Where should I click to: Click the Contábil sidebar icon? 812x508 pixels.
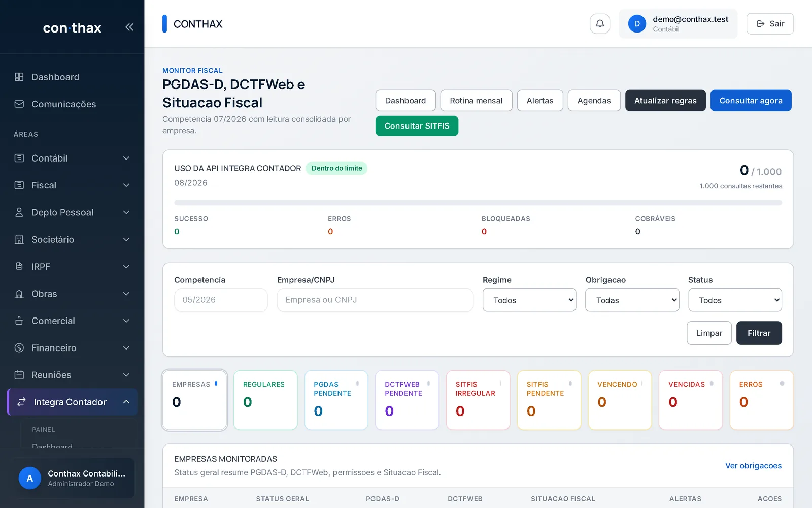(19, 158)
